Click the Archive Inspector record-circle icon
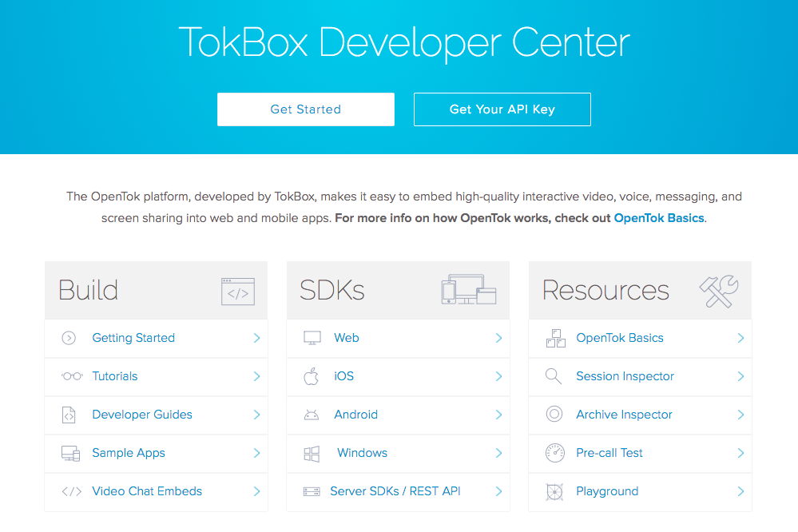The height and width of the screenshot is (532, 798). click(554, 414)
